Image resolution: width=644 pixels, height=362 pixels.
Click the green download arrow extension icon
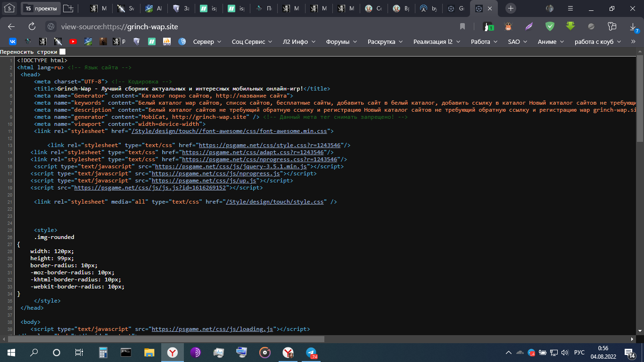point(570,26)
